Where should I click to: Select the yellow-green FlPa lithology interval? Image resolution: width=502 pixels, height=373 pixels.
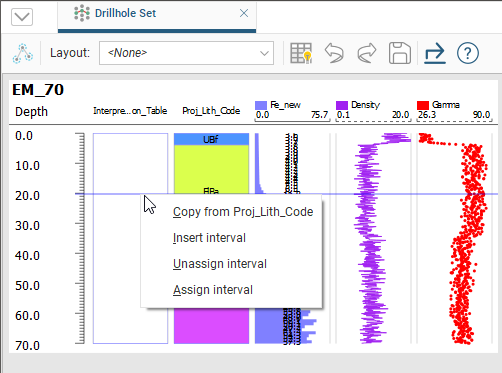[x=211, y=169]
